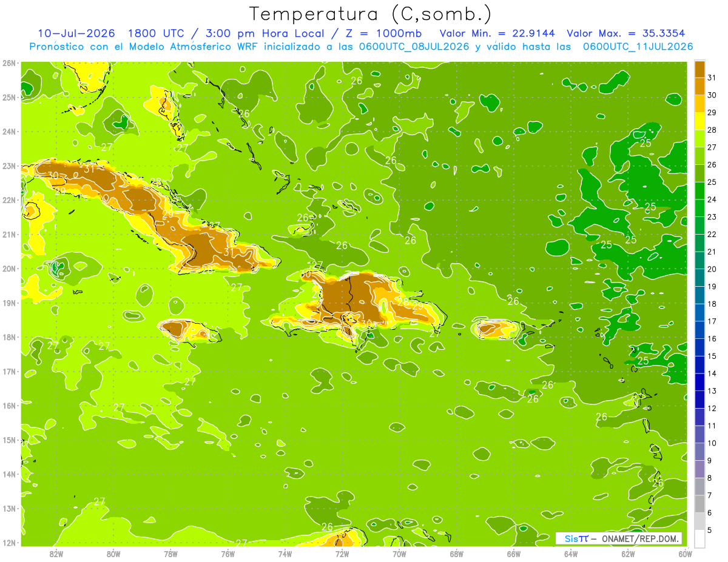Click the 21N latitude axis label
The image size is (728, 562).
(x=9, y=234)
